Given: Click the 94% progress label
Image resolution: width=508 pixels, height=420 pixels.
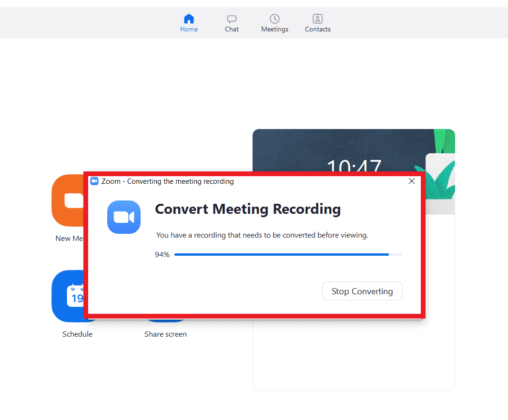Looking at the screenshot, I should pyautogui.click(x=163, y=255).
